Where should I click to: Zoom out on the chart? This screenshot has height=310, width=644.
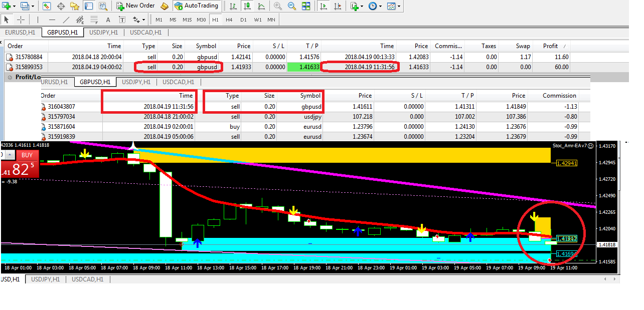pos(292,6)
